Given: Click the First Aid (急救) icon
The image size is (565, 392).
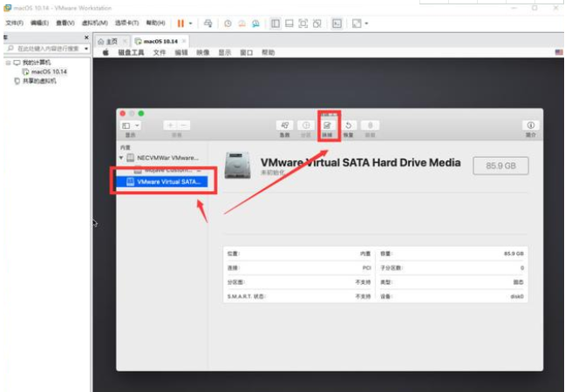Looking at the screenshot, I should coord(284,126).
